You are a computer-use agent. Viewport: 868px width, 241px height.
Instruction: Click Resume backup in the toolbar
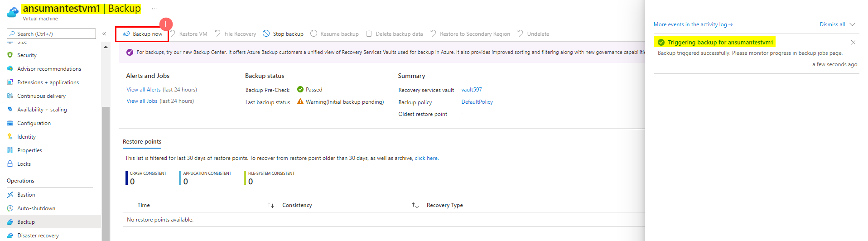point(334,34)
